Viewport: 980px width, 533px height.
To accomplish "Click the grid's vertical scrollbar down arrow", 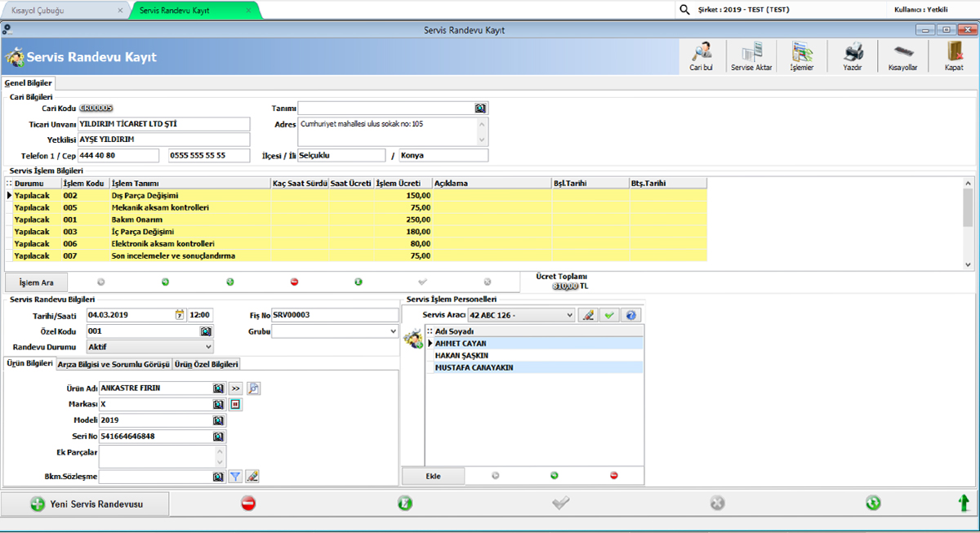I will (969, 264).
